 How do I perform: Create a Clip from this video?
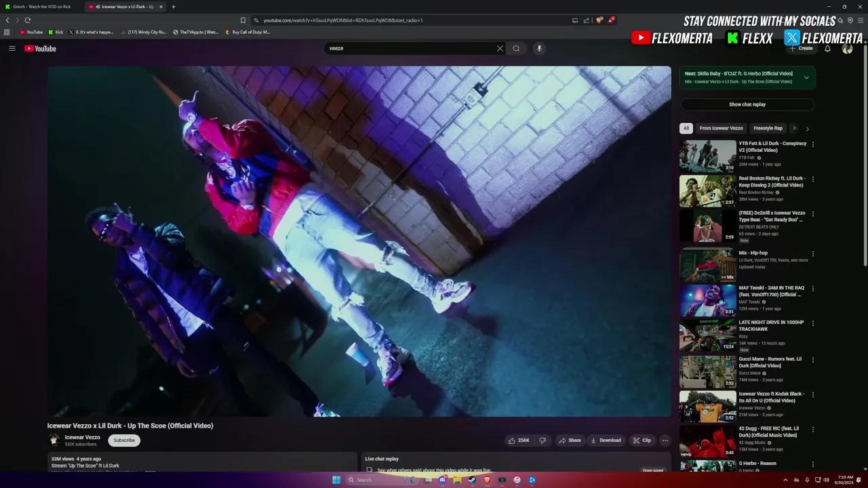642,441
